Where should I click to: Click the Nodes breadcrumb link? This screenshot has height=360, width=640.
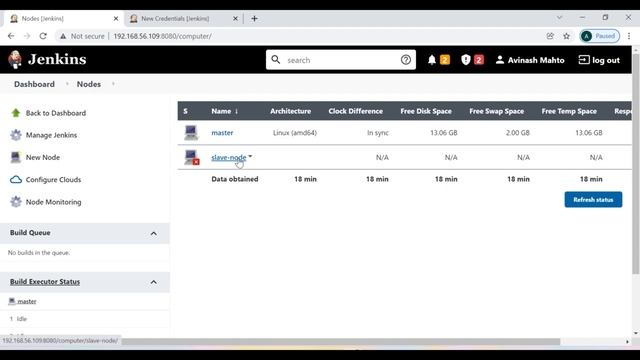[89, 84]
